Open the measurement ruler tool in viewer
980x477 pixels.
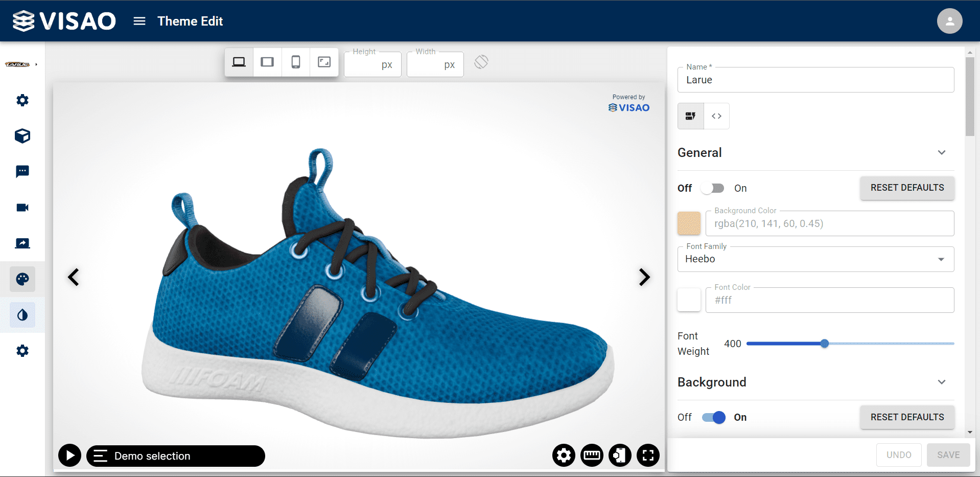click(x=592, y=455)
